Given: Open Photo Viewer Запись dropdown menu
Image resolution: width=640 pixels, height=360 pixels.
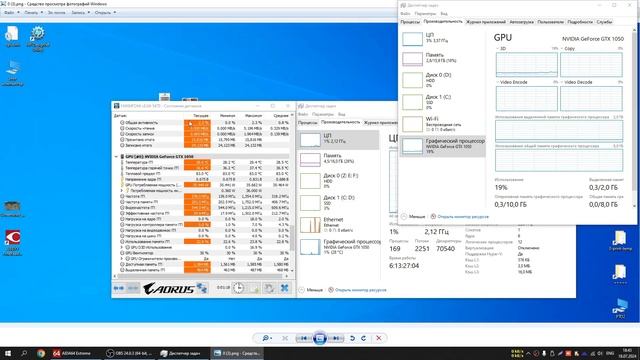Looking at the screenshot, I should [x=80, y=13].
